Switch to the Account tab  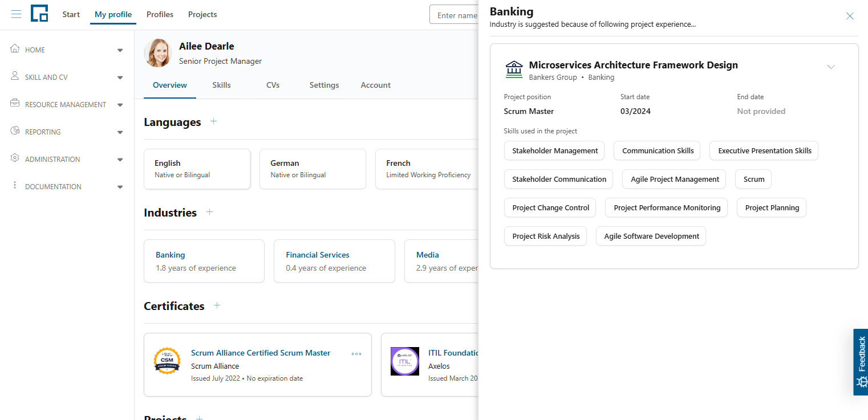click(x=376, y=85)
